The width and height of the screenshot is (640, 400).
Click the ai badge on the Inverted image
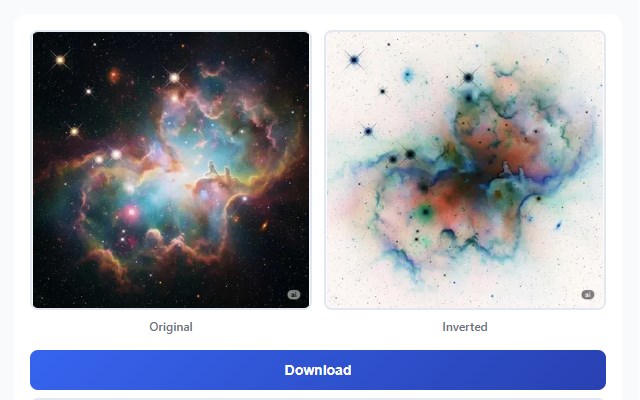point(588,295)
